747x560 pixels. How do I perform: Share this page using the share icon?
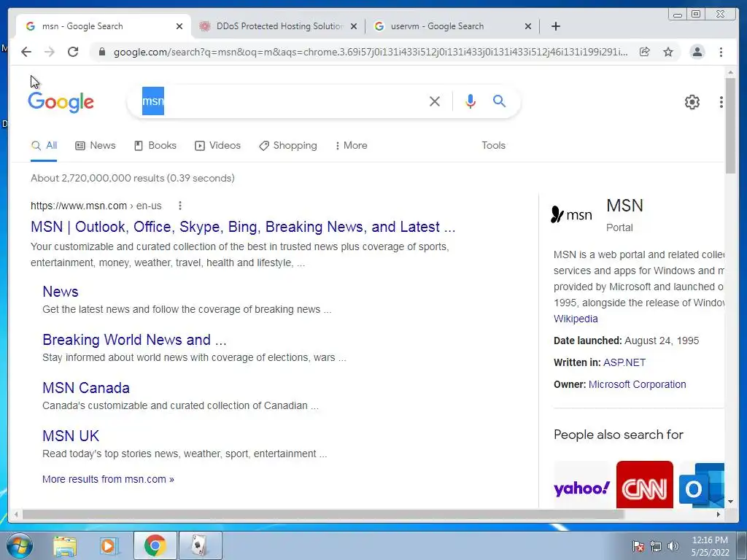tap(645, 52)
